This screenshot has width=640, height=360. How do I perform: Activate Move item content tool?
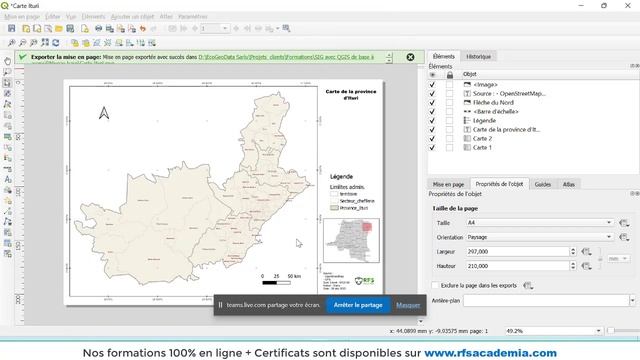pyautogui.click(x=7, y=93)
